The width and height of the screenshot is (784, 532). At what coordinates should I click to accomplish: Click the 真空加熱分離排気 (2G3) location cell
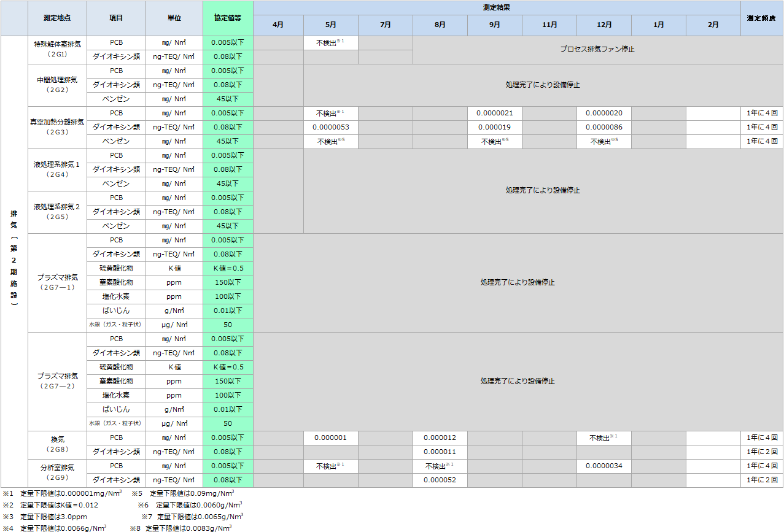pos(57,127)
